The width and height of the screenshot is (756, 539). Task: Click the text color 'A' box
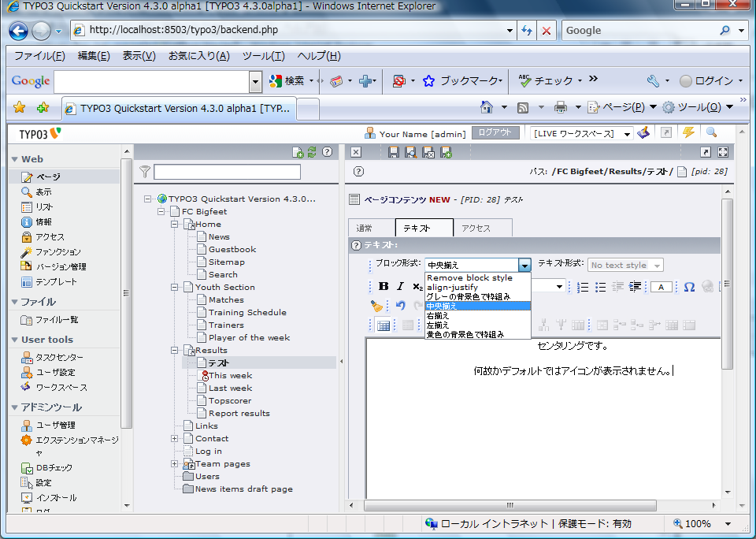click(x=661, y=287)
